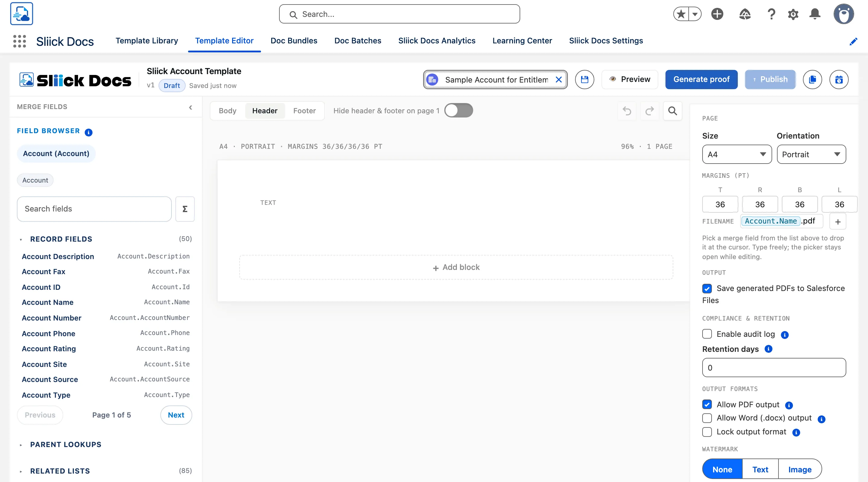Click the redo arrow icon
Screen dimensions: 868x482
pyautogui.click(x=649, y=111)
